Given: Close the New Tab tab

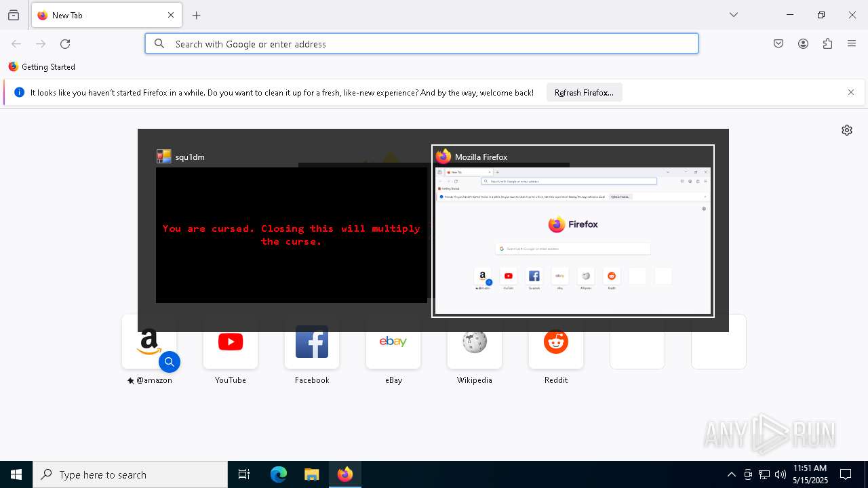Looking at the screenshot, I should 171,16.
